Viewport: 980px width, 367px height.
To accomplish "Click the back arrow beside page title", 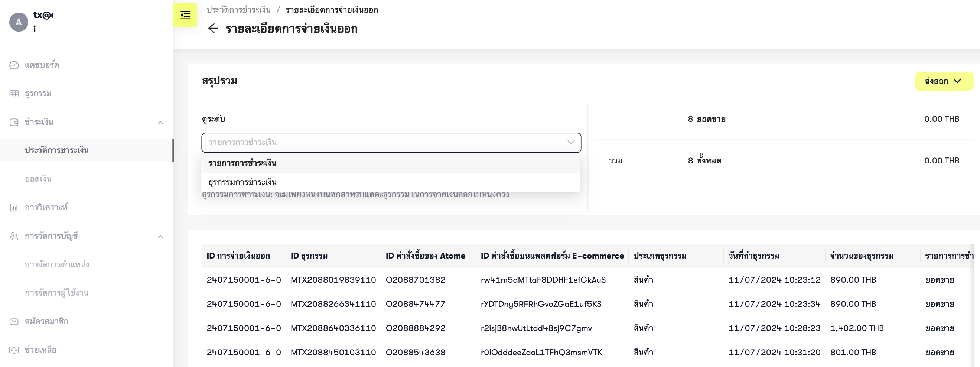I will 213,29.
